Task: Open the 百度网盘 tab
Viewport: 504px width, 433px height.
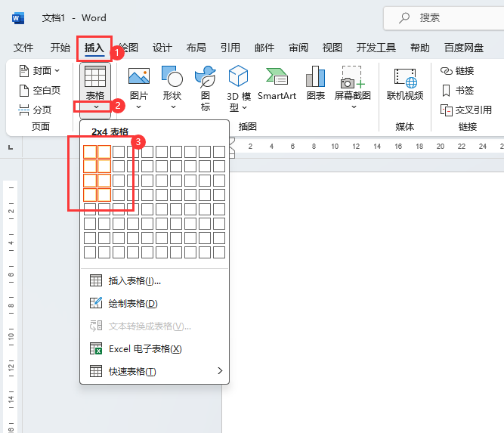Action: pos(464,48)
